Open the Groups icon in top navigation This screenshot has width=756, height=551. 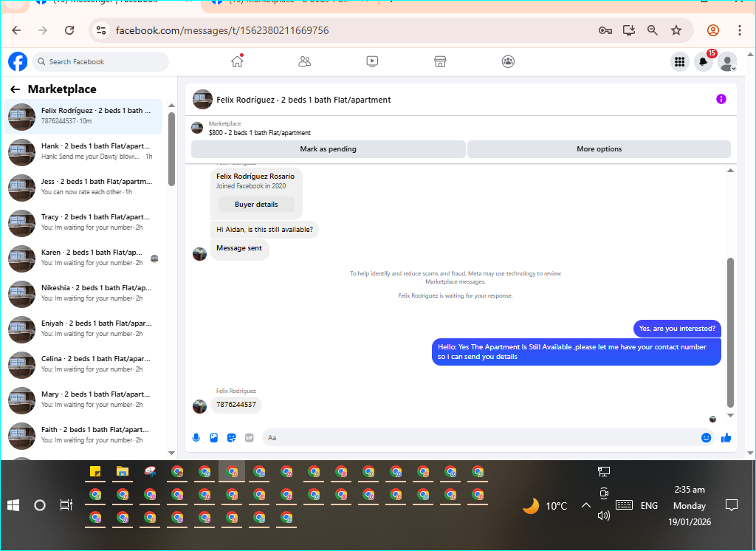[508, 61]
